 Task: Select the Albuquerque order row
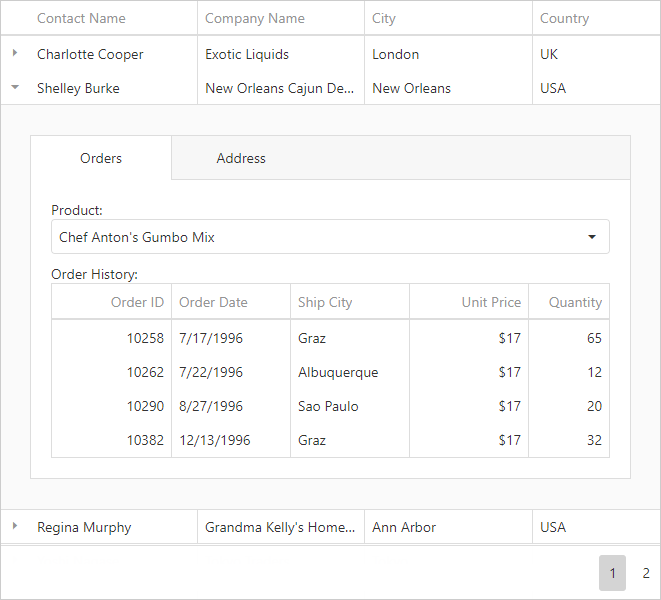[x=338, y=372]
